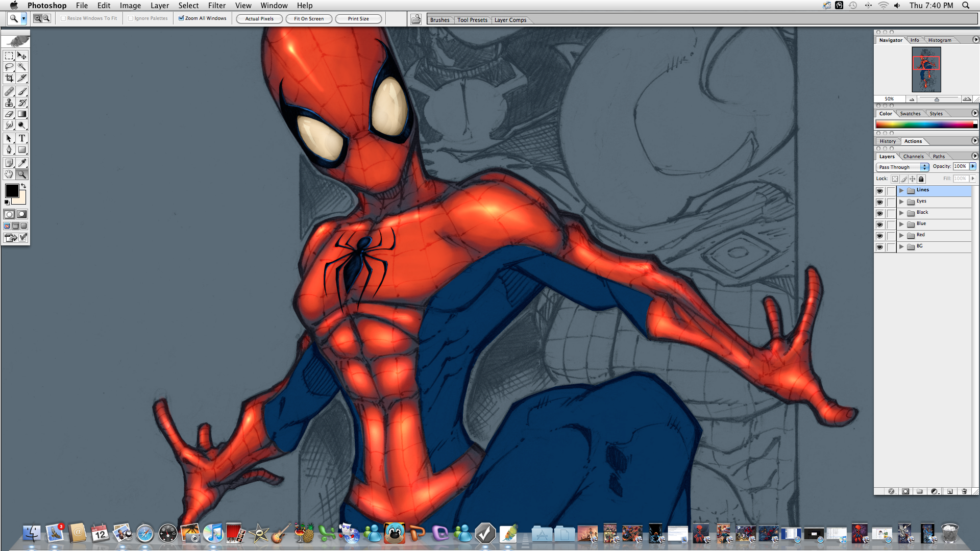Select the Rectangular Marquee tool
Screen dimensions: 980x551
(9, 56)
